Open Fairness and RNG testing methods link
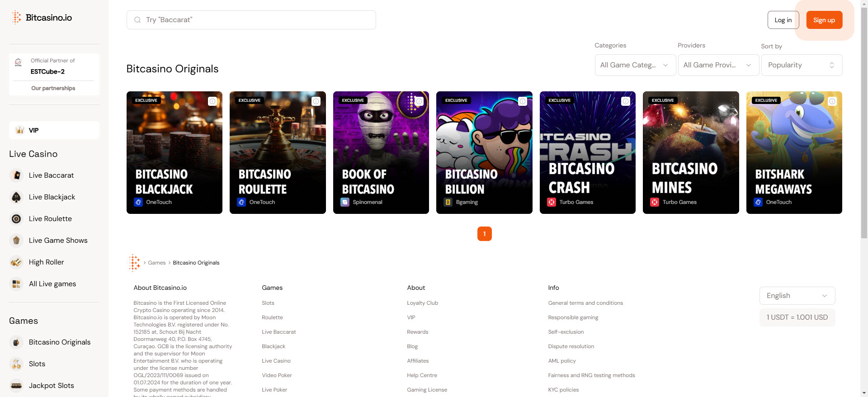This screenshot has height=397, width=868. (591, 375)
